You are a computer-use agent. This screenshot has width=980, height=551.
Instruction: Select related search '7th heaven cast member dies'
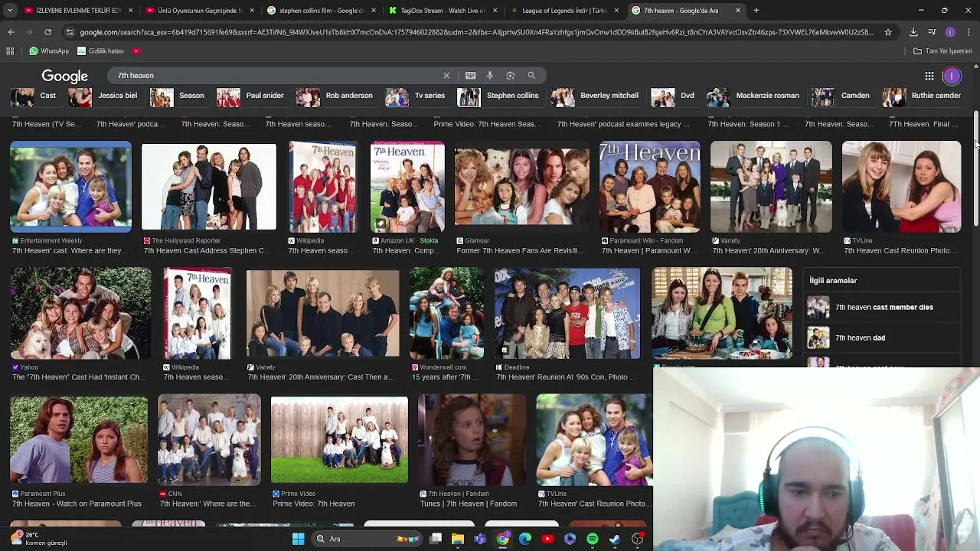point(883,307)
